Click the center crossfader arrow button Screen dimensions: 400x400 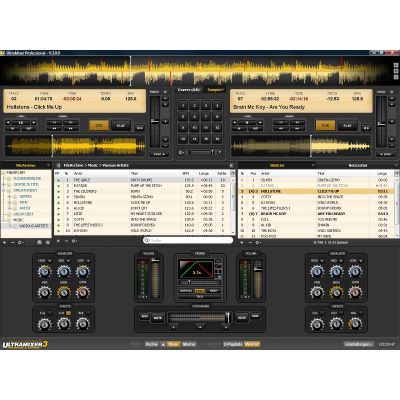[200, 327]
